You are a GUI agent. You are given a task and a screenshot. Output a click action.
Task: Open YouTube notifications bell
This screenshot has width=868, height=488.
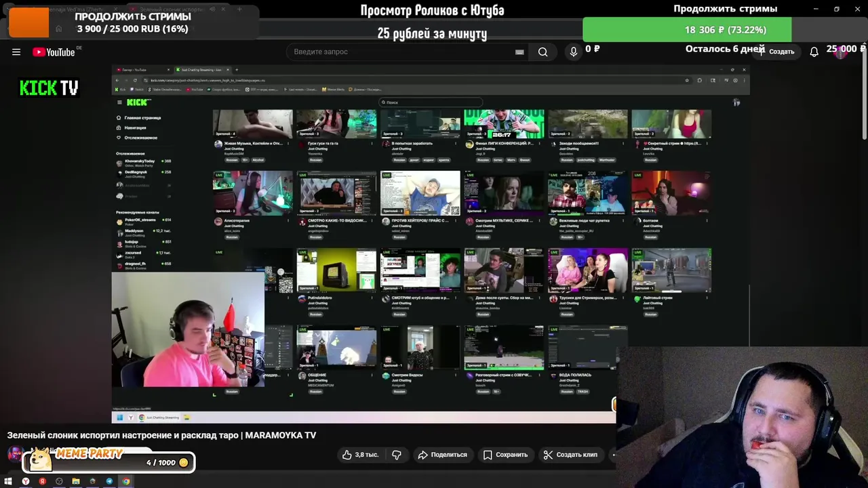(x=814, y=52)
